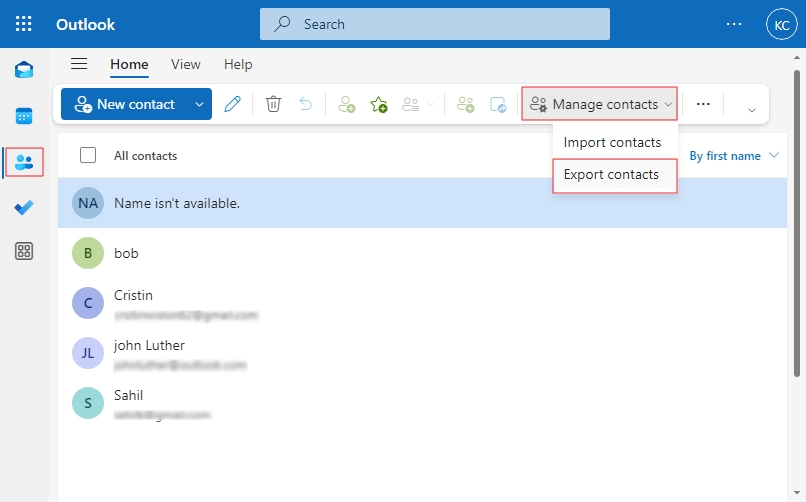Click the Link contacts icon

498,104
